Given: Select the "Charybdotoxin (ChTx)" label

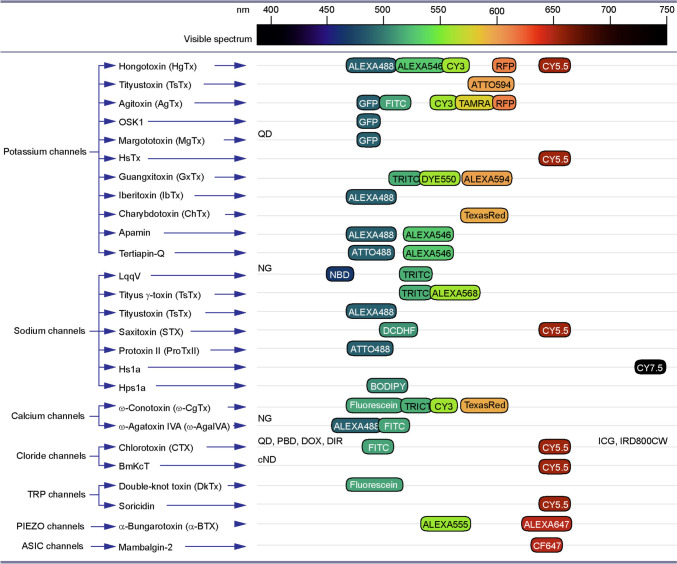Looking at the screenshot, I should coord(164,214).
